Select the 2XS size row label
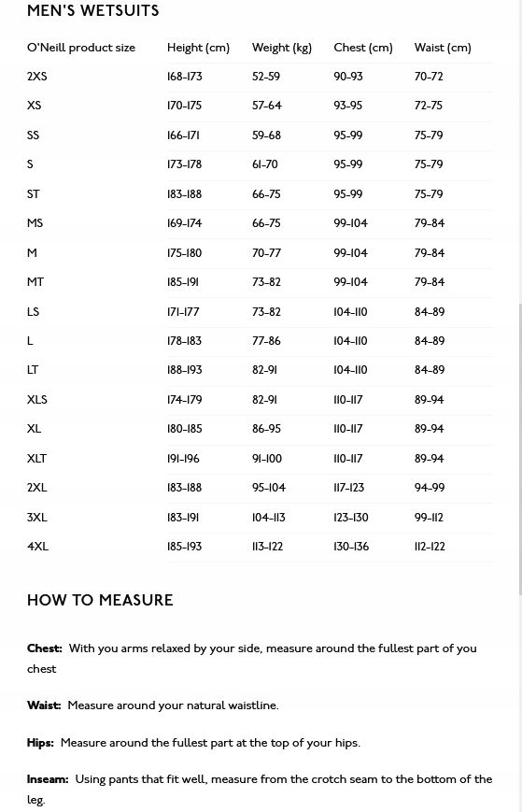Screen dimensions: 522x812 [36, 76]
